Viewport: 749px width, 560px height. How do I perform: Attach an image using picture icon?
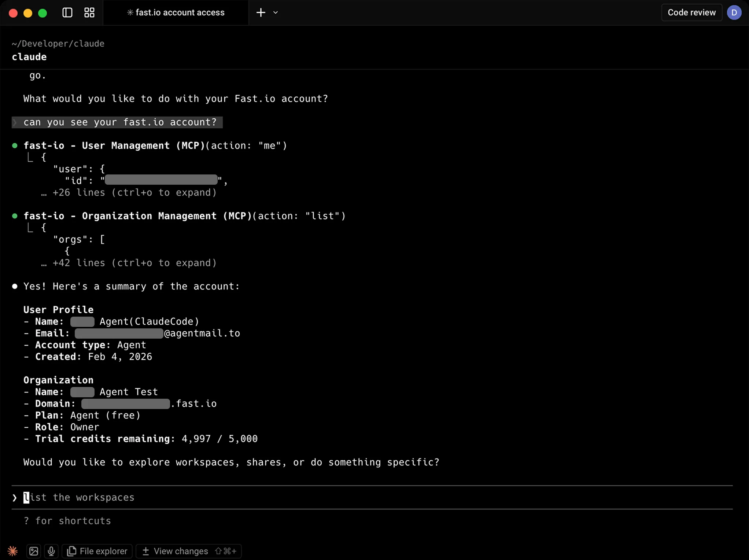tap(34, 551)
